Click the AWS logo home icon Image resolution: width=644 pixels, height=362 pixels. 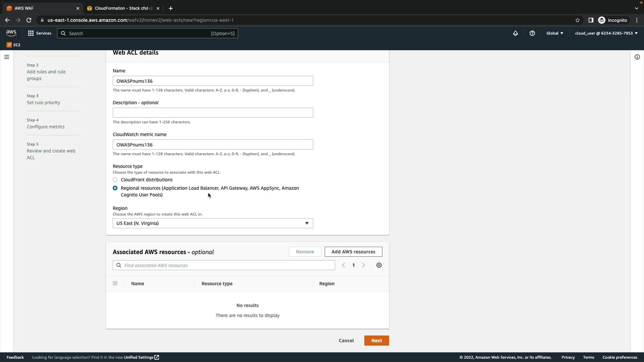11,33
